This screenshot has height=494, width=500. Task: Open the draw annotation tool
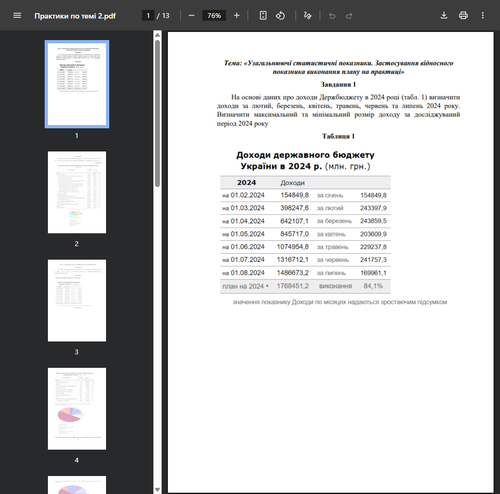click(x=307, y=16)
